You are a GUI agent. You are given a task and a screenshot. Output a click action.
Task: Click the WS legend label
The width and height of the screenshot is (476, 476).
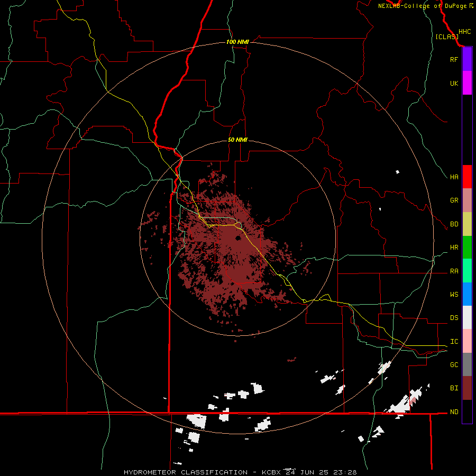[454, 295]
